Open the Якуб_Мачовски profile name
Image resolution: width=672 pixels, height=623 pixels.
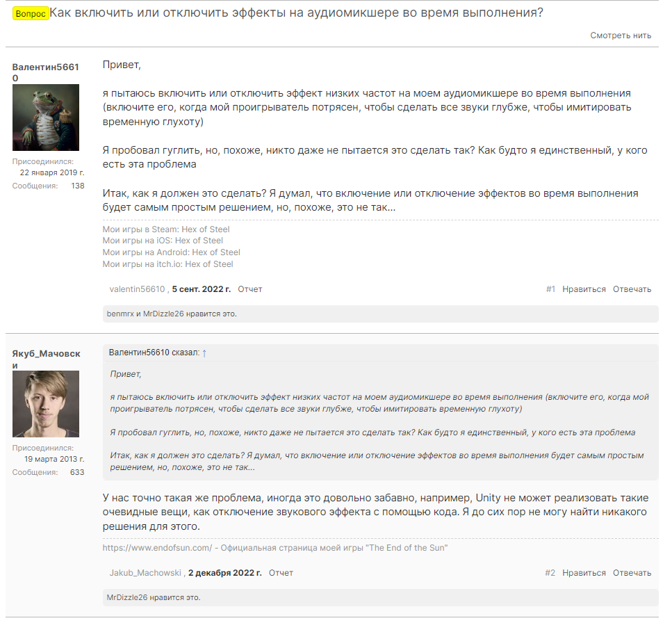[x=46, y=359]
